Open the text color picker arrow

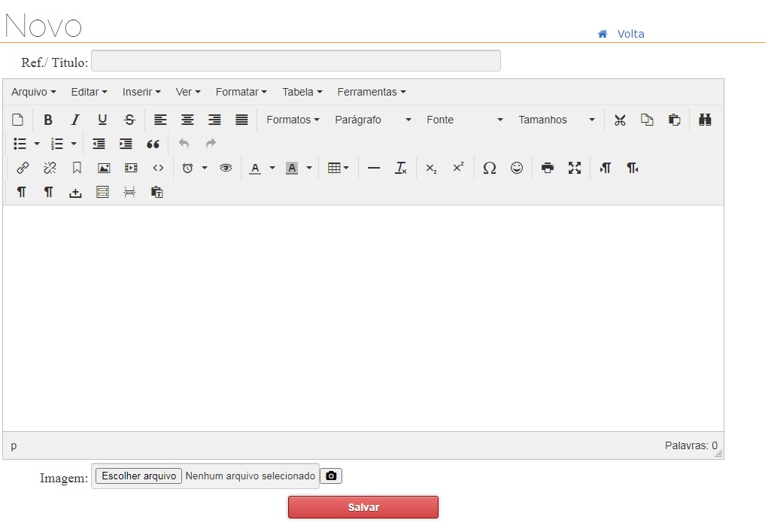tap(272, 168)
